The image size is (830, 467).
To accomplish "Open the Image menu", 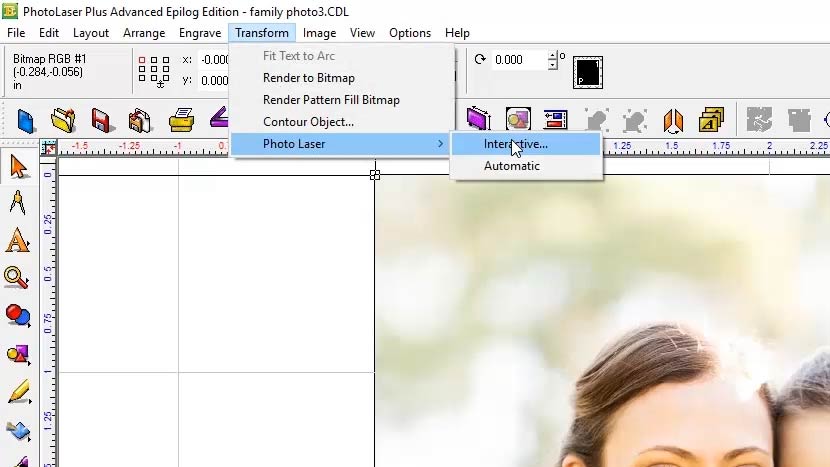I will pyautogui.click(x=319, y=33).
